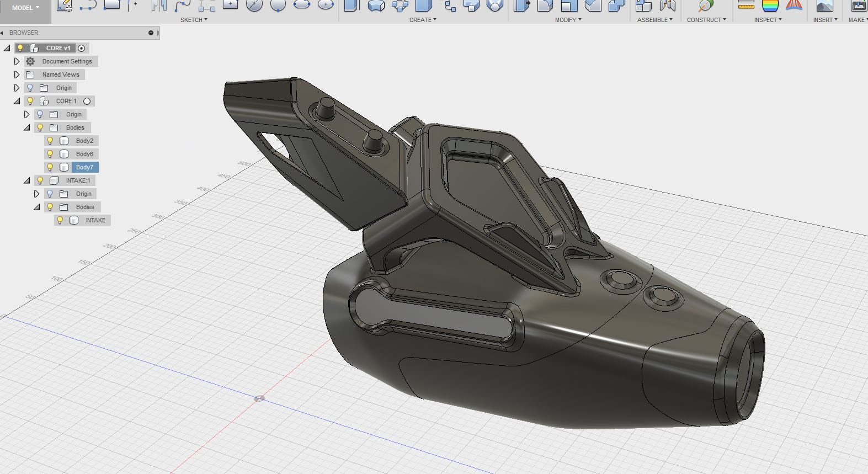Show the top-level Origin folder via lightbulb
The width and height of the screenshot is (868, 474).
point(30,88)
